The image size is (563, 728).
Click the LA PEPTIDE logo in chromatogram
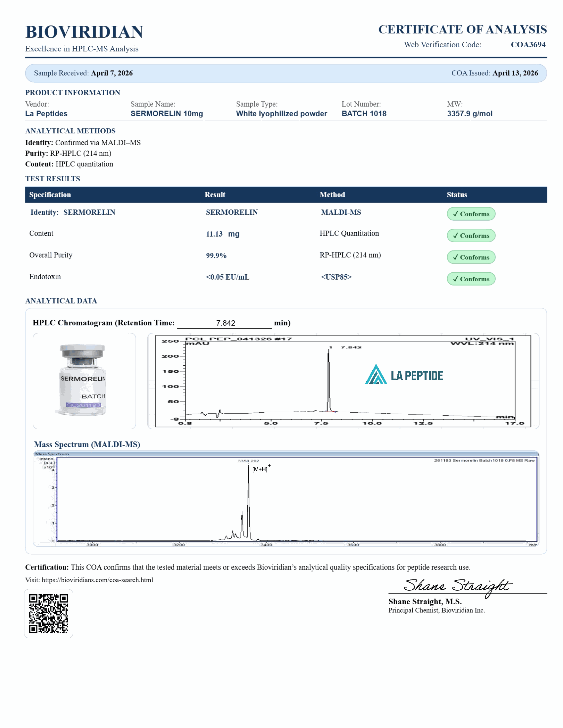point(404,374)
